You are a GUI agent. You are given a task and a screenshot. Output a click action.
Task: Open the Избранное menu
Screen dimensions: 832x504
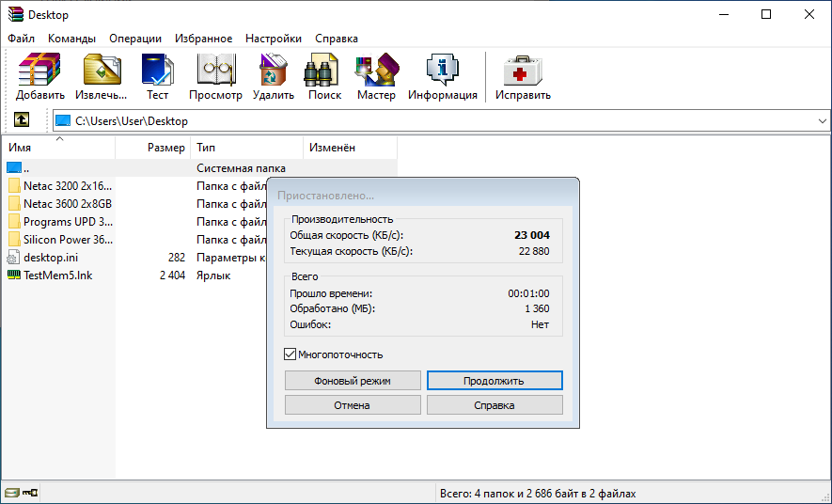(x=203, y=39)
